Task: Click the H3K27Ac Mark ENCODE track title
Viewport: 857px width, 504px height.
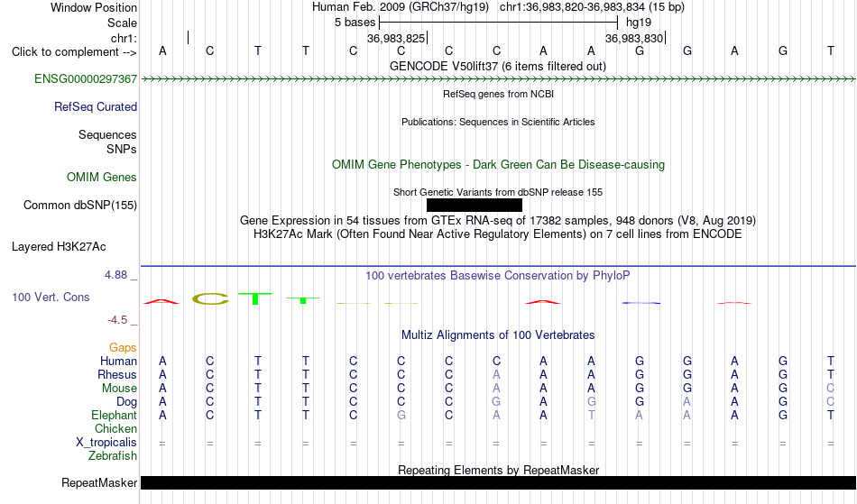Action: (x=498, y=234)
